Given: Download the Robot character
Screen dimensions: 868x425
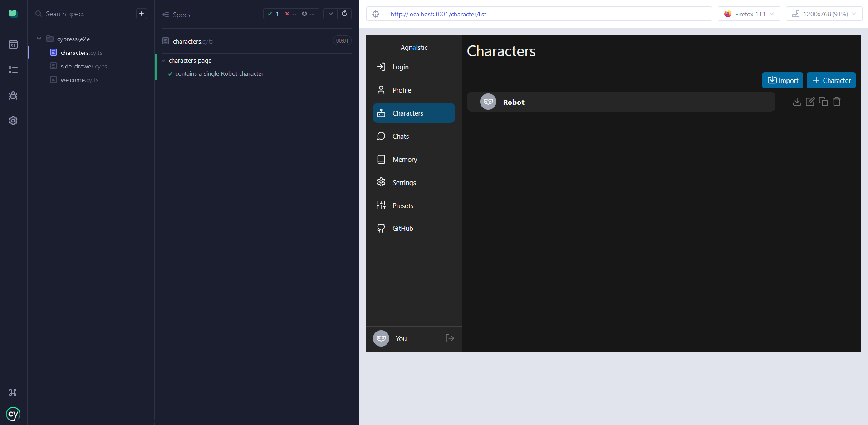Looking at the screenshot, I should [x=797, y=102].
